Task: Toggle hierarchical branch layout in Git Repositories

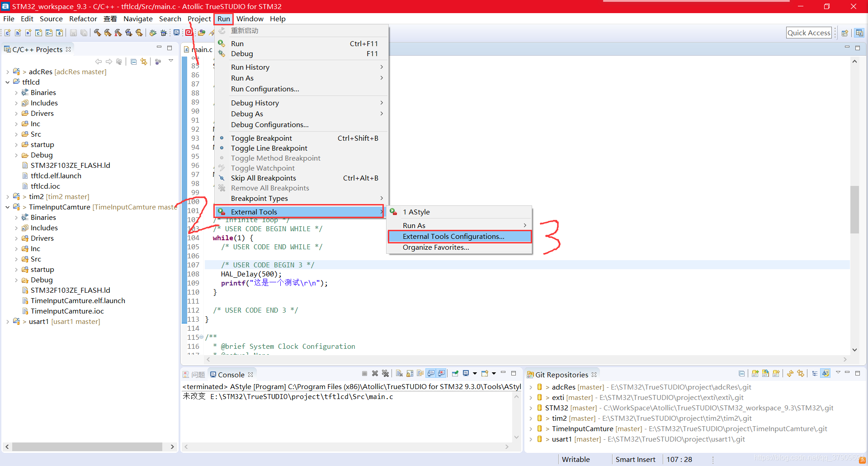Action: 815,373
